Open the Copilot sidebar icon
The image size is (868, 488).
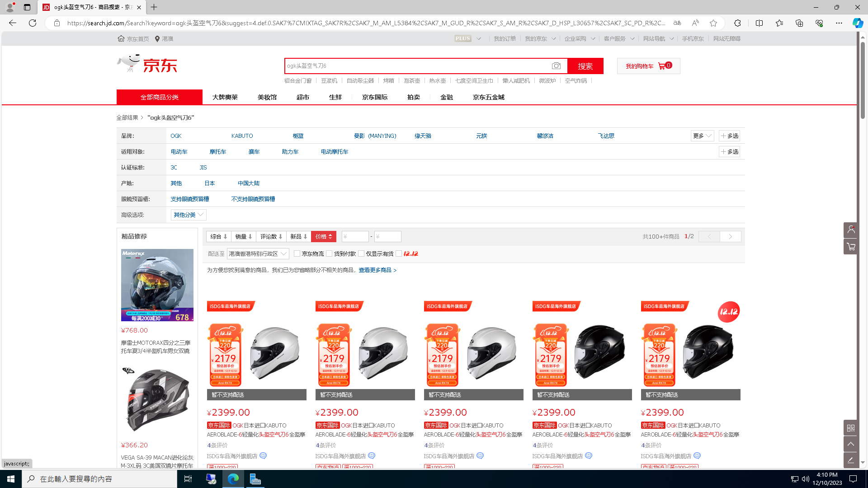pyautogui.click(x=858, y=23)
